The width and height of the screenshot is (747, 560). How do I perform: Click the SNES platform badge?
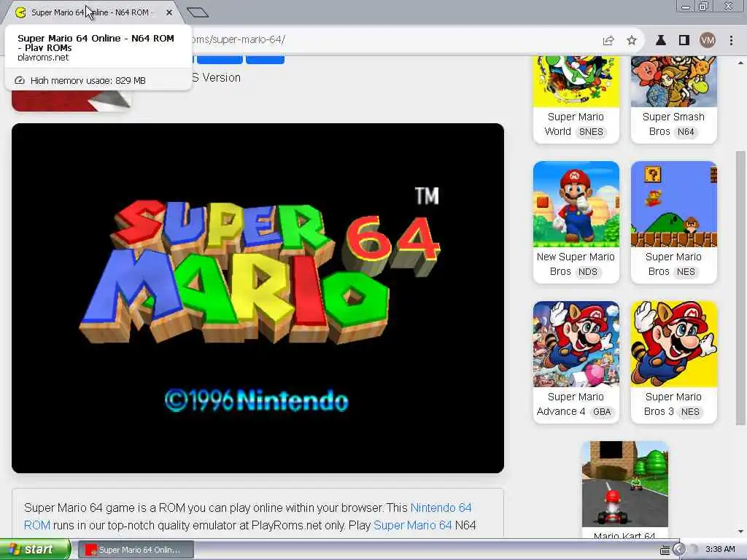point(591,132)
